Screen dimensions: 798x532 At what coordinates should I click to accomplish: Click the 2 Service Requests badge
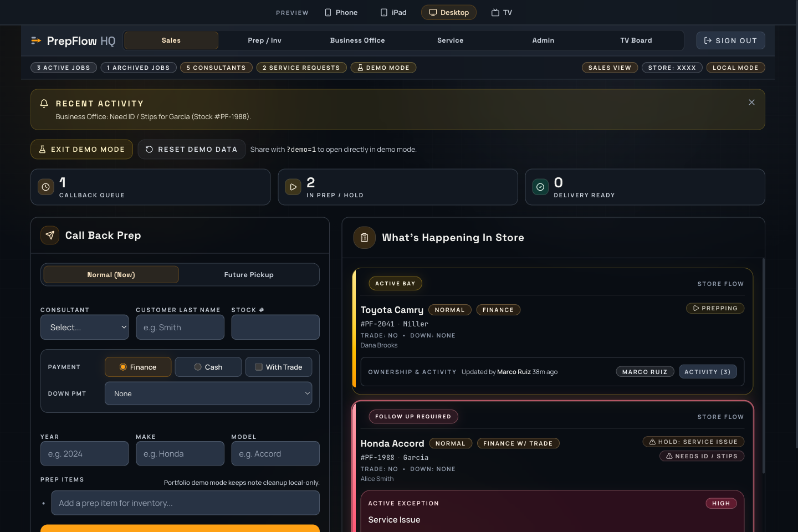click(301, 68)
